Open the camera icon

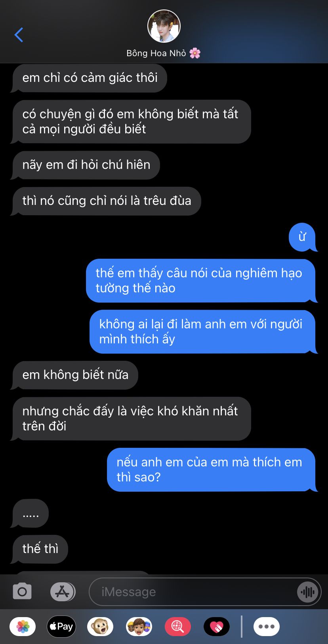point(22,592)
